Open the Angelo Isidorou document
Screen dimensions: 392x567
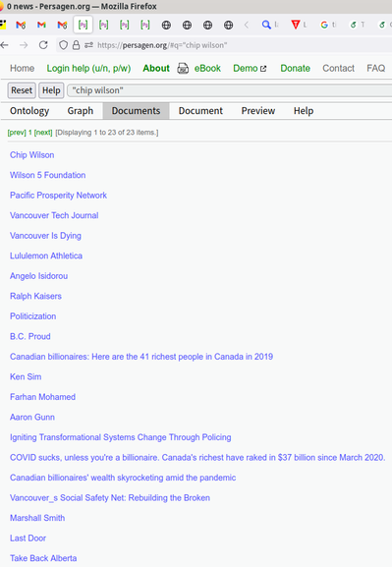(38, 276)
